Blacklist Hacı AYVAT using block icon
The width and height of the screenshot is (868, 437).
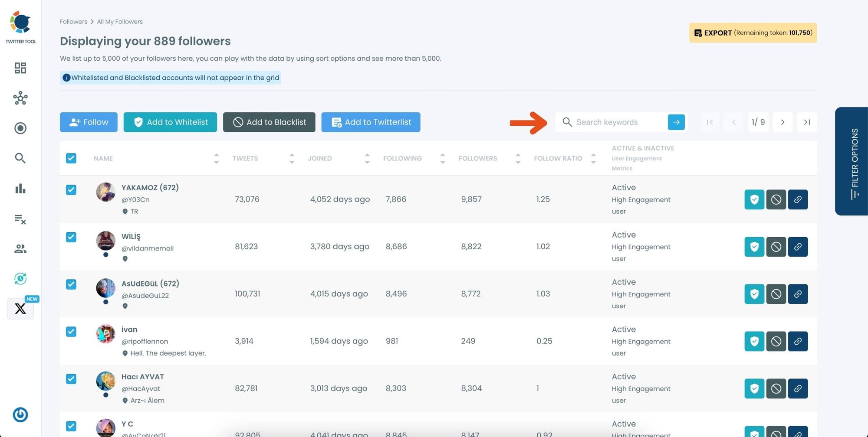tap(776, 388)
